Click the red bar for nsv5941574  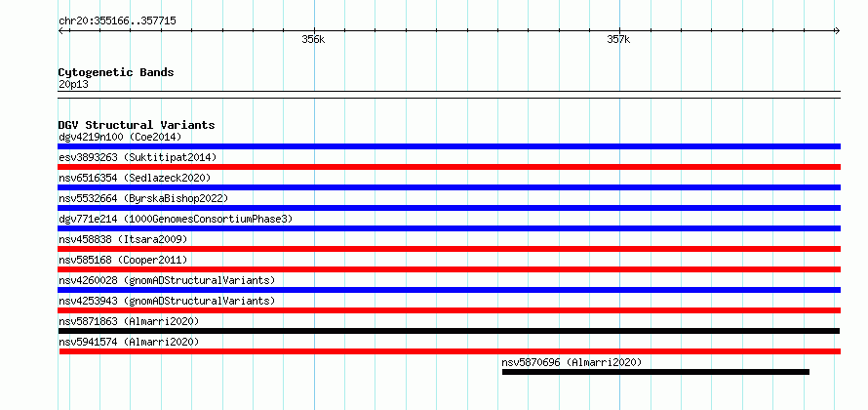(x=450, y=351)
